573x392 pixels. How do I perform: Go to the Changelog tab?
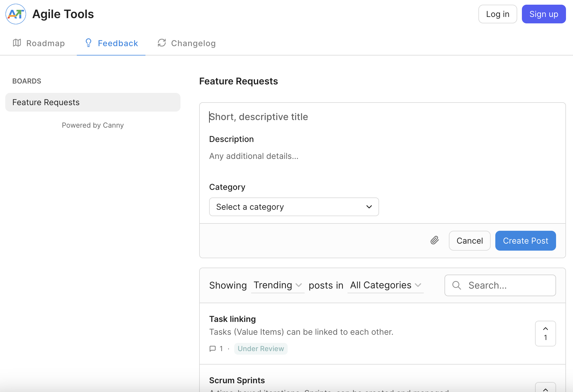coord(186,43)
